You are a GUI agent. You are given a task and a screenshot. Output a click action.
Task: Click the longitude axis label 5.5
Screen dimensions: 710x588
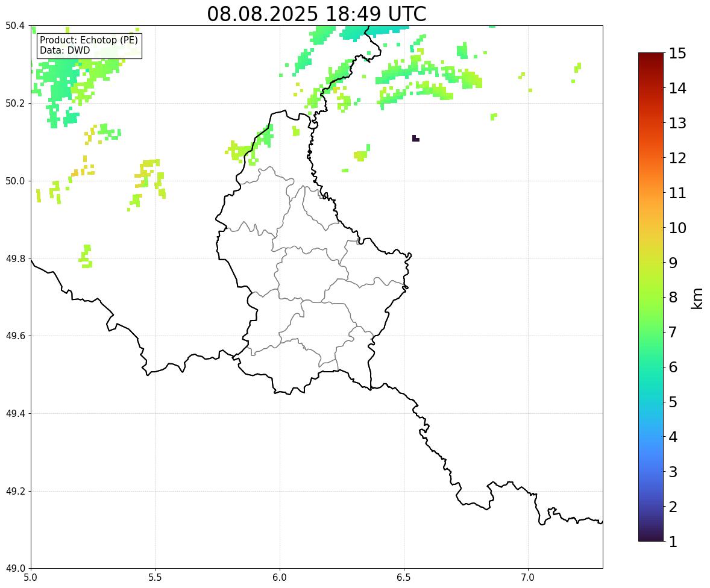(x=156, y=578)
